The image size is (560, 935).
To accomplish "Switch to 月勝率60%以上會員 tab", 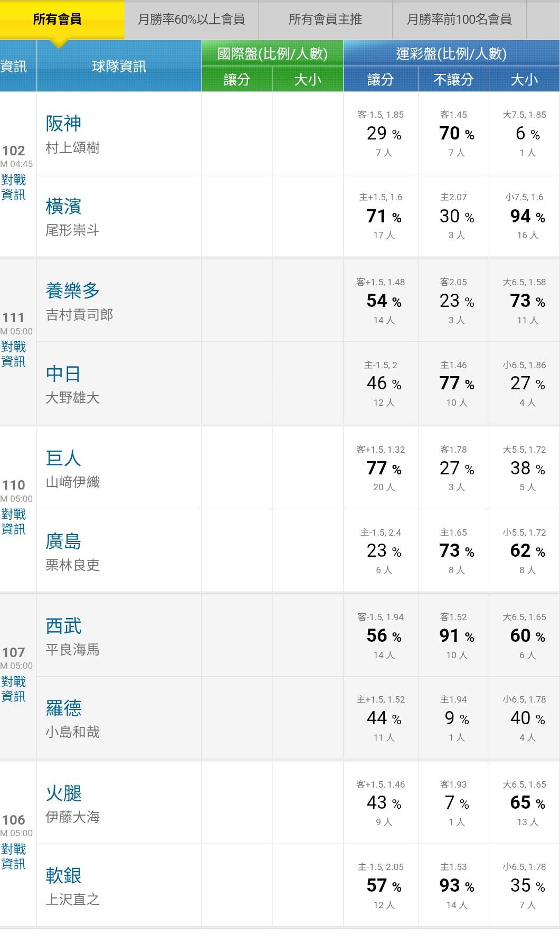I will tap(191, 20).
